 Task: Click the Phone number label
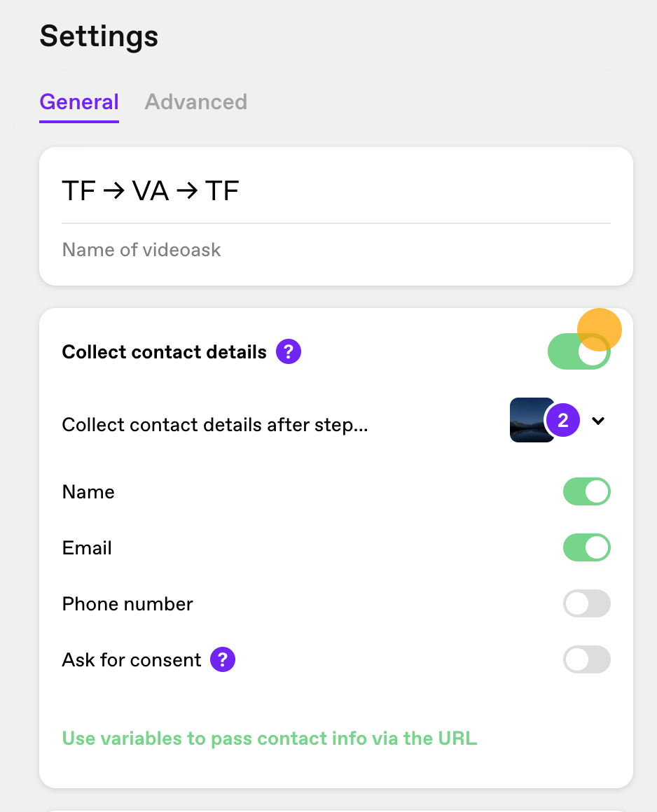click(127, 604)
